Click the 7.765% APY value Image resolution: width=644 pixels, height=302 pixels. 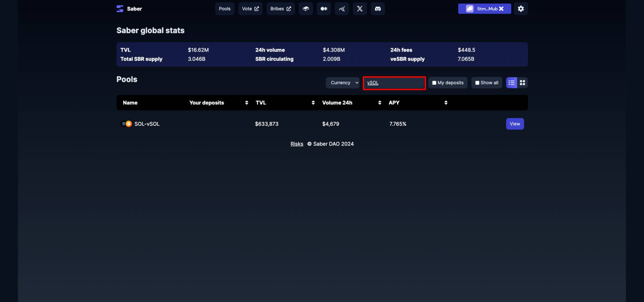click(x=398, y=124)
